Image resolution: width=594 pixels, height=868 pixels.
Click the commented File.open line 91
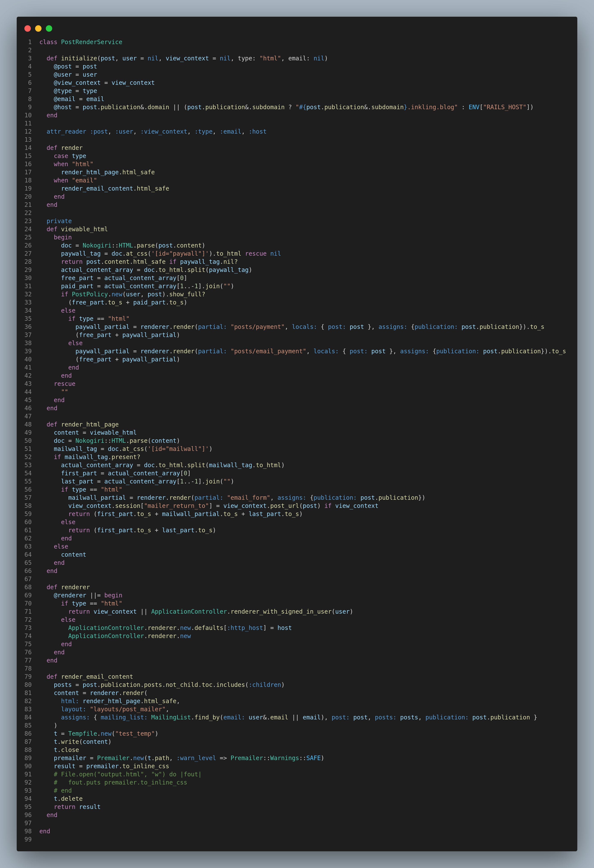pos(127,774)
